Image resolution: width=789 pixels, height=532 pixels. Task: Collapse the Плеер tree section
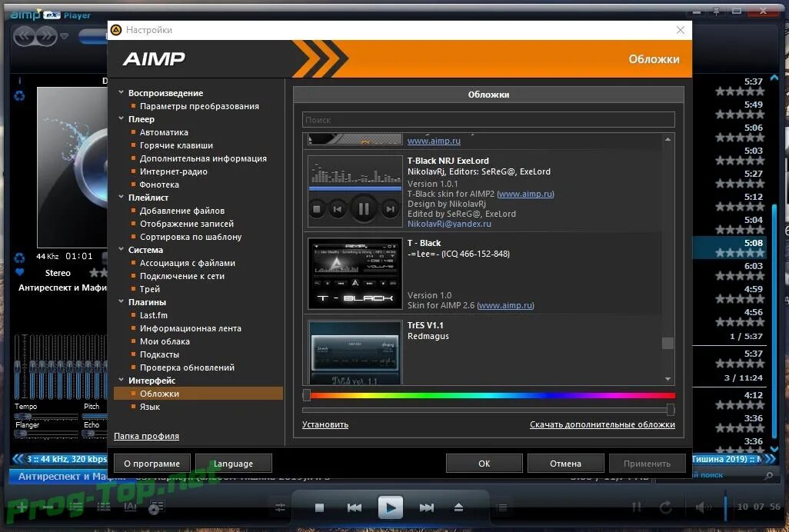[x=121, y=118]
